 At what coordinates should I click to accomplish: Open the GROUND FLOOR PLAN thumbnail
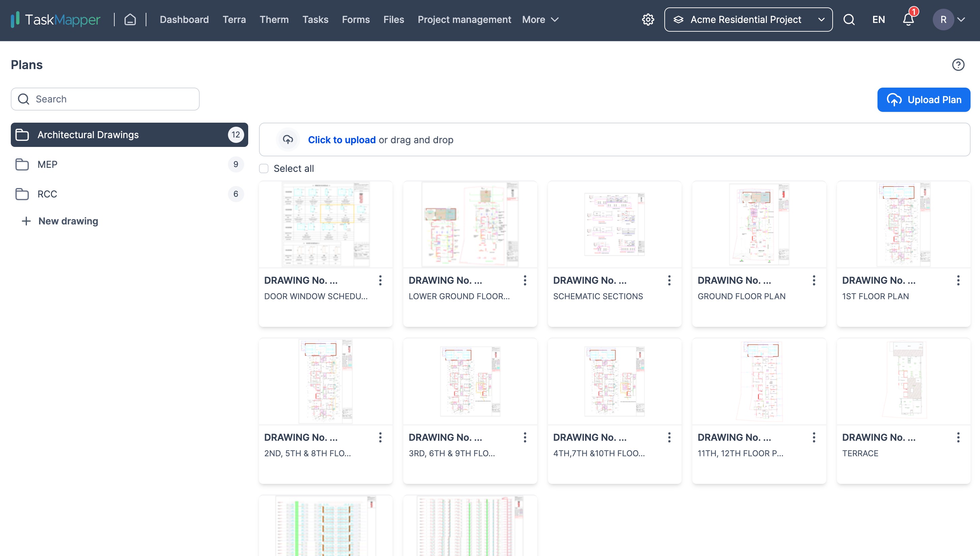coord(759,224)
